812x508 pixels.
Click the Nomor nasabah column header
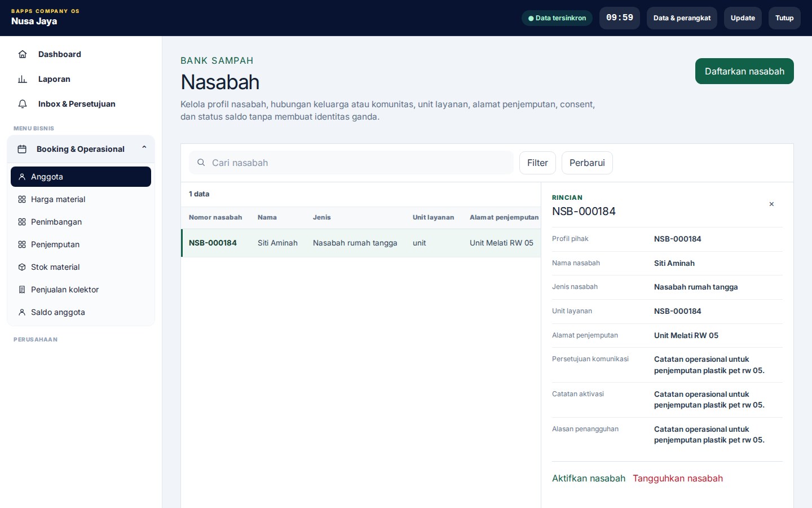(x=215, y=217)
